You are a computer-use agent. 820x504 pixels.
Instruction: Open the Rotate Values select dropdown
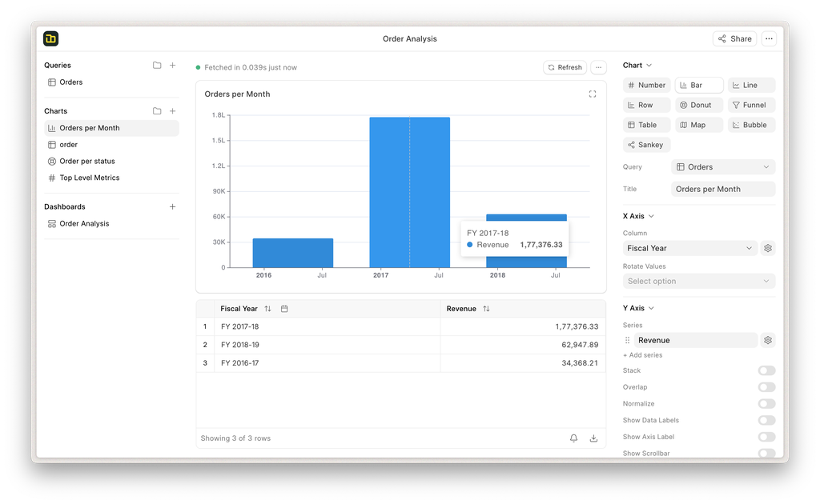click(x=698, y=282)
